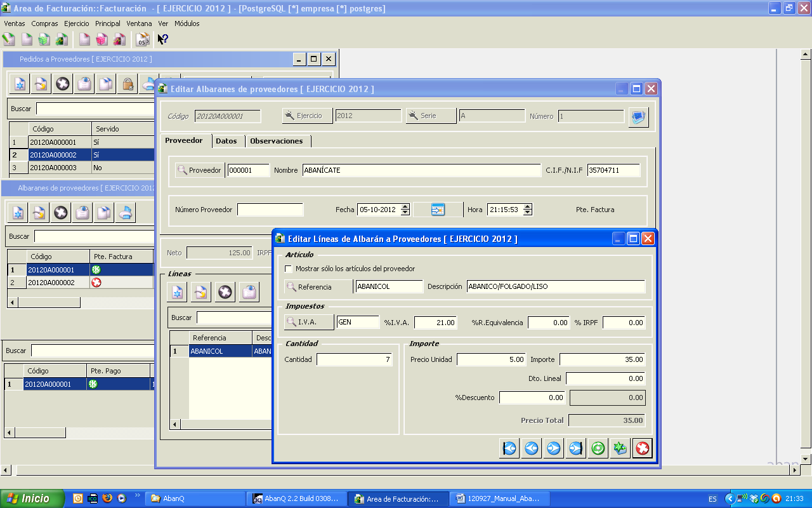Add a new line in the Líneas section
812x508 pixels.
(178, 292)
